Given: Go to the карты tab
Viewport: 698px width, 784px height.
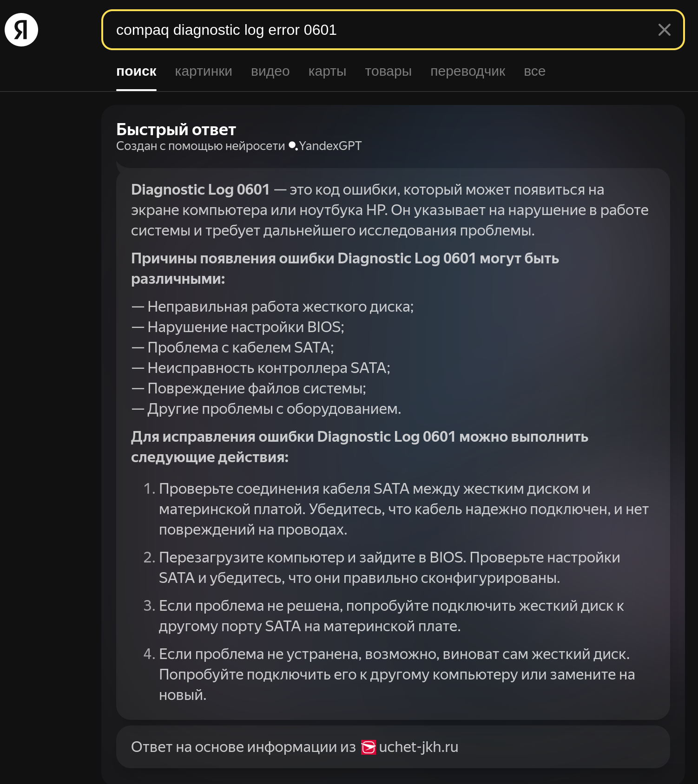Looking at the screenshot, I should 327,72.
